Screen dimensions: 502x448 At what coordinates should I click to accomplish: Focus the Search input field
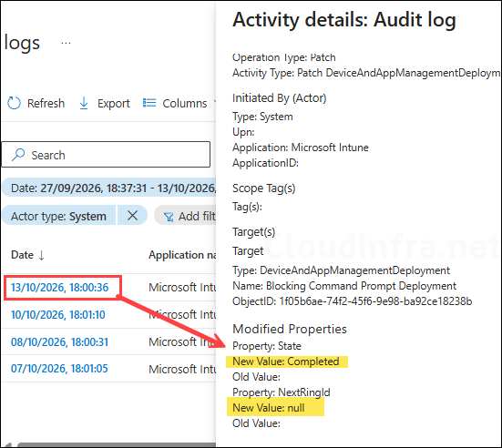click(x=106, y=154)
